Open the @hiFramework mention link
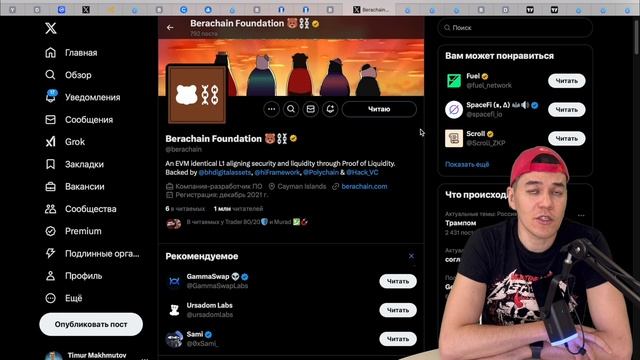 pos(277,172)
